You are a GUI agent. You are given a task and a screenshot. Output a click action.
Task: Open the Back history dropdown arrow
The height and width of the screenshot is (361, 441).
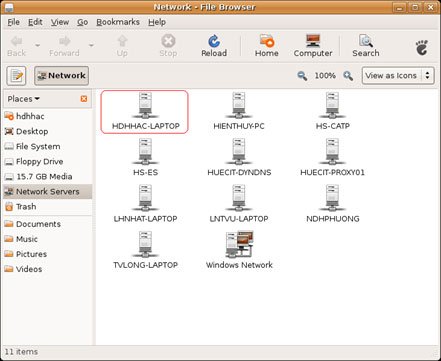click(x=38, y=45)
